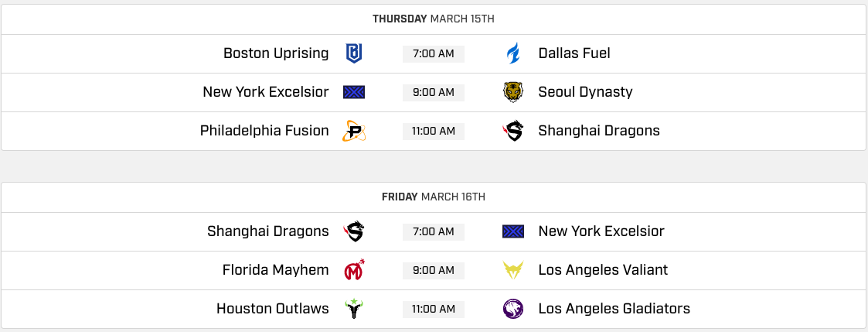Click Shanghai Dragons logo in Thursday's match
The width and height of the screenshot is (868, 332).
(x=512, y=132)
